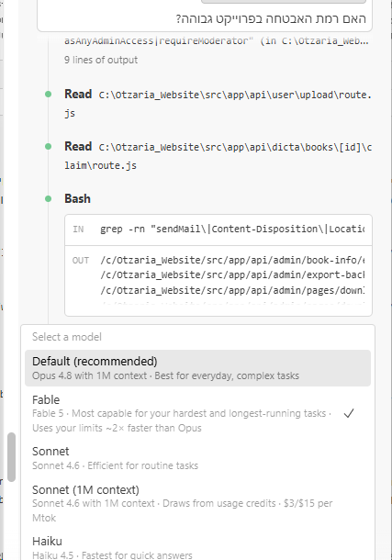Click the IN label of Bash block

(78, 230)
